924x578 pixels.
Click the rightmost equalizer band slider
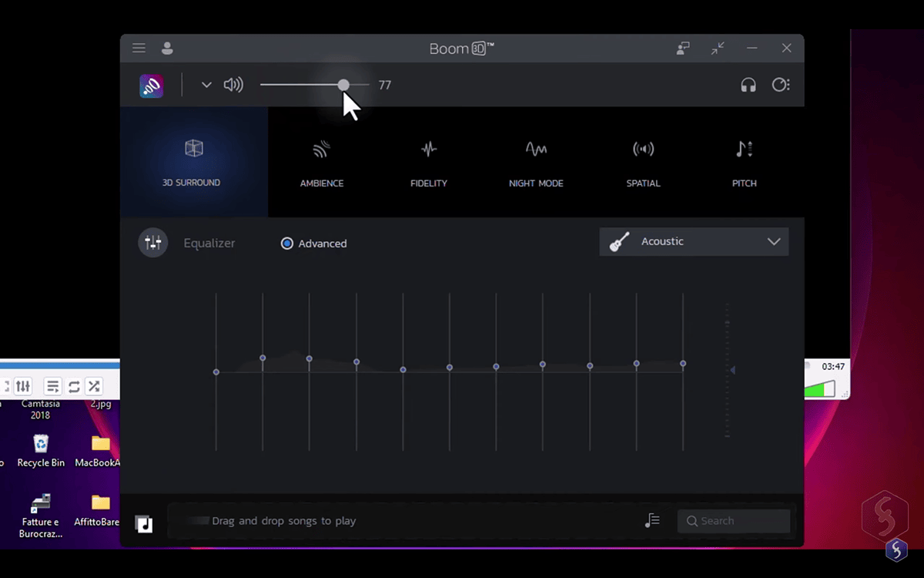683,364
